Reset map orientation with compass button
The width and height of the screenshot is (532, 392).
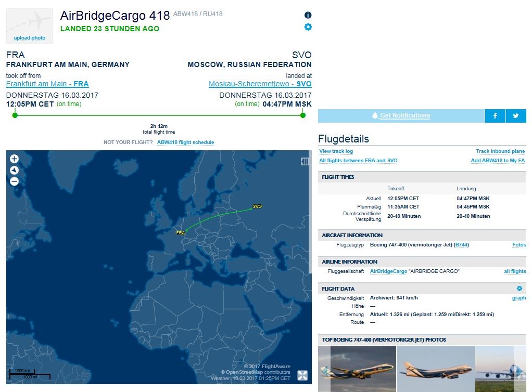(x=15, y=171)
